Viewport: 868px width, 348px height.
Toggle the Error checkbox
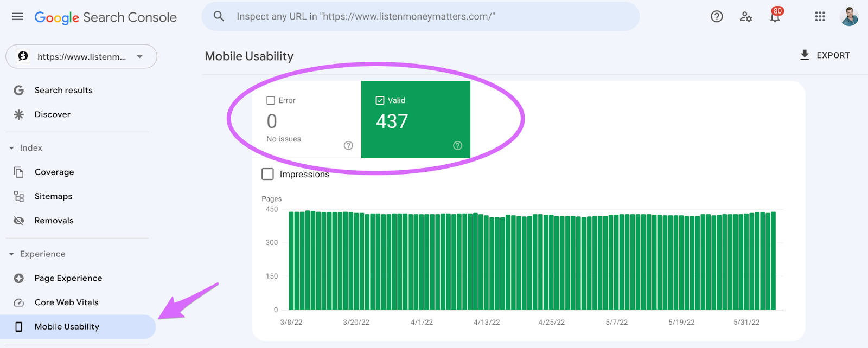pyautogui.click(x=271, y=100)
